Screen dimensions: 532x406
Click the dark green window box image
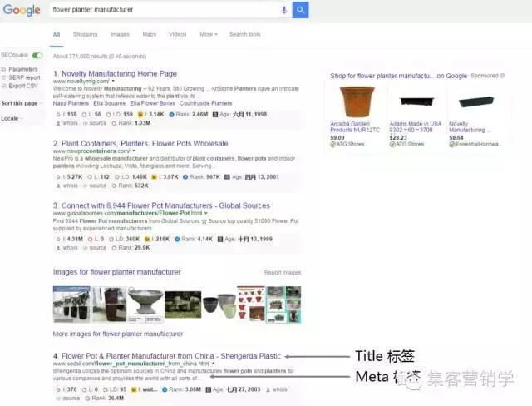[476, 101]
